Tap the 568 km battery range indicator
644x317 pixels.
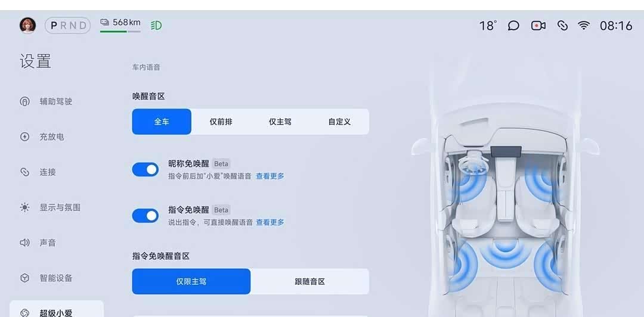click(x=120, y=24)
